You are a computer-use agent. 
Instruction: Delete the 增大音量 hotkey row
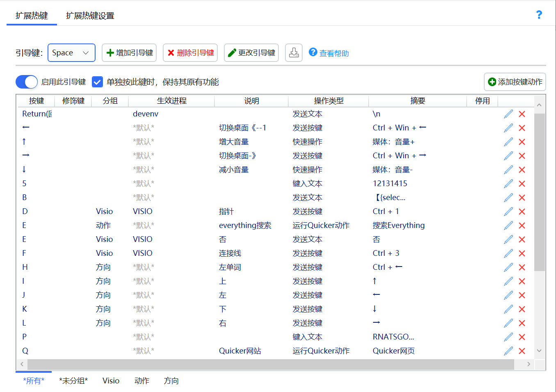[522, 142]
